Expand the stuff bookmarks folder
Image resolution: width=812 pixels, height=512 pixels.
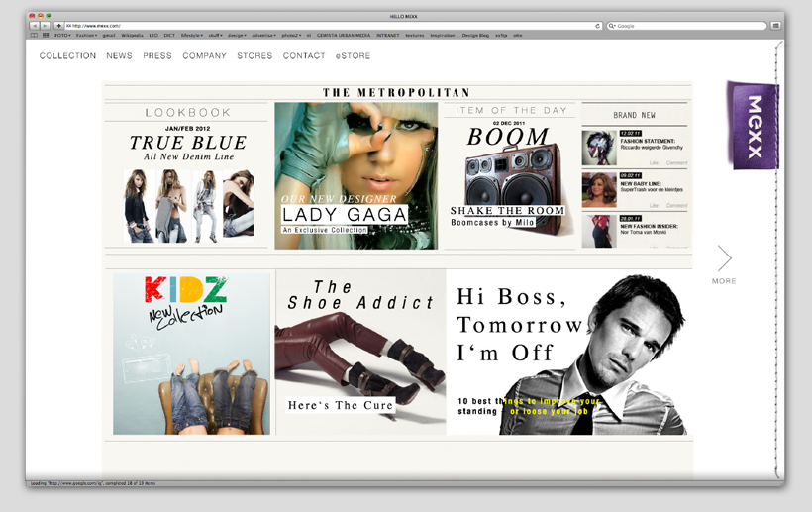(x=216, y=36)
